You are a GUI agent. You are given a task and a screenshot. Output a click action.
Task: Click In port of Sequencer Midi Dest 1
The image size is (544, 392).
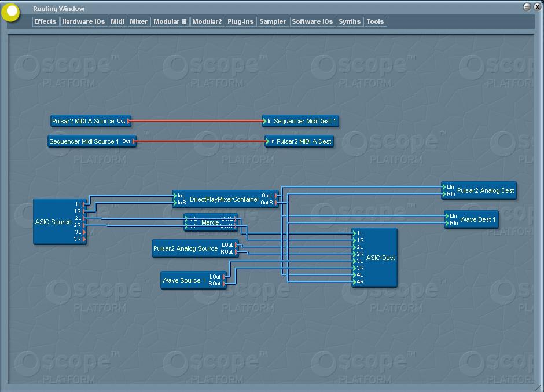(264, 121)
